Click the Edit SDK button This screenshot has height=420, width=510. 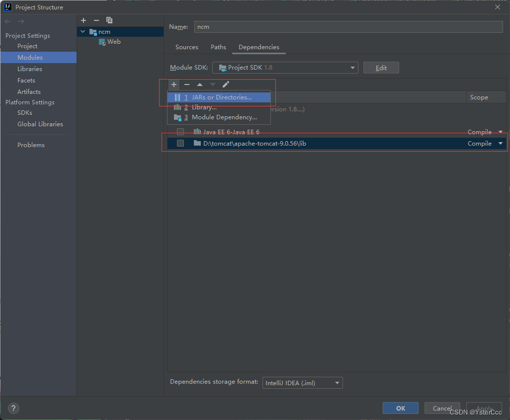pyautogui.click(x=381, y=68)
